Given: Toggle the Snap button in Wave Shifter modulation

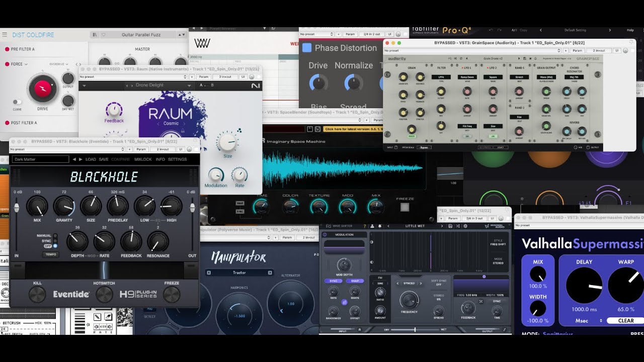Looking at the screenshot, I should 355,281.
